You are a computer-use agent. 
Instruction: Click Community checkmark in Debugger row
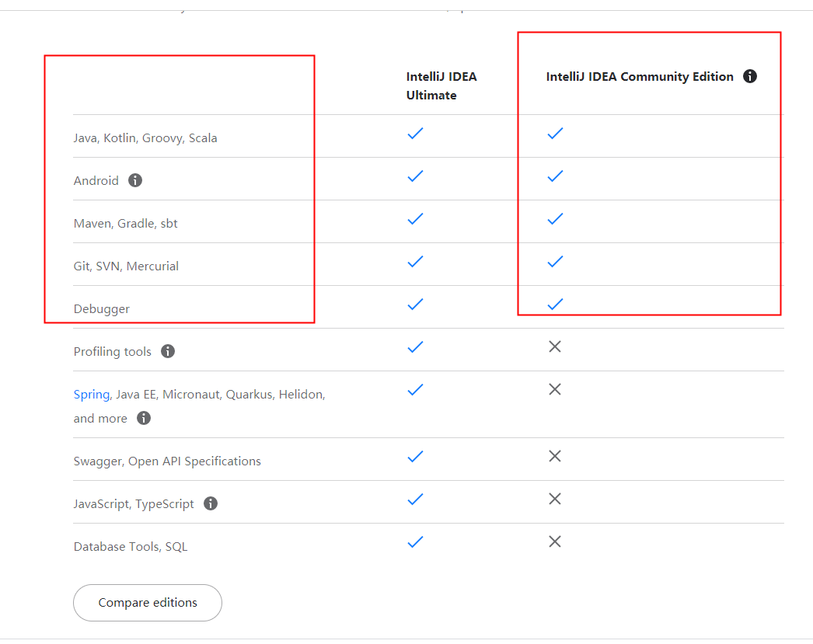coord(555,304)
